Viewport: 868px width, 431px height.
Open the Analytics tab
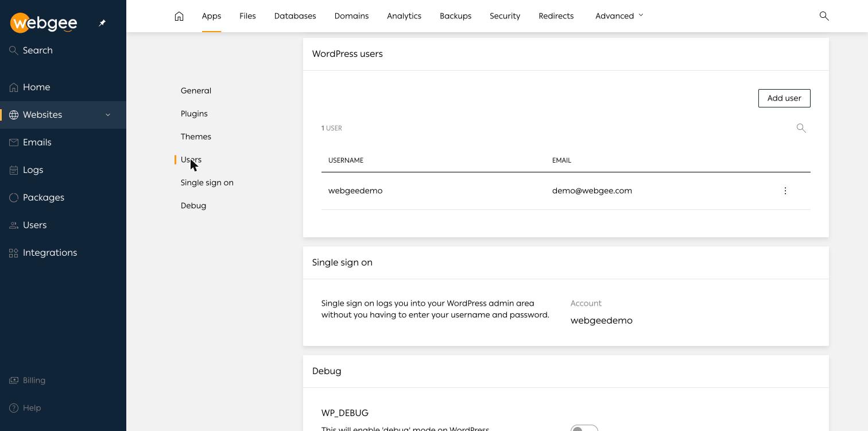(404, 16)
